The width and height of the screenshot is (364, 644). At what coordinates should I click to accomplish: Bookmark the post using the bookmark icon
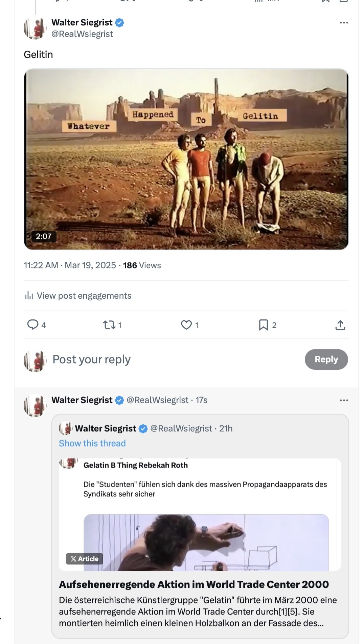(264, 325)
